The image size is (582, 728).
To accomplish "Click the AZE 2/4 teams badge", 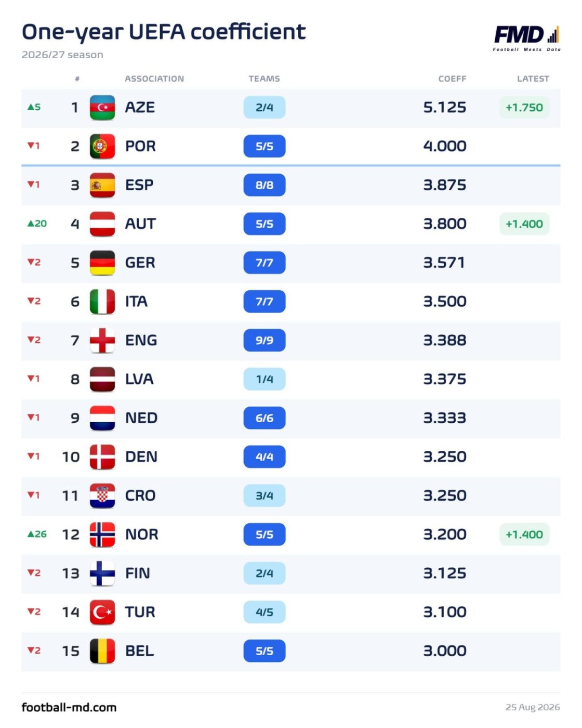I will pyautogui.click(x=264, y=108).
